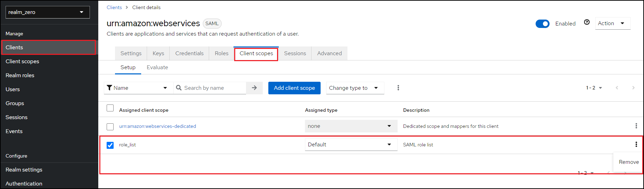
Task: Click the Client details breadcrumb text
Action: tap(146, 7)
